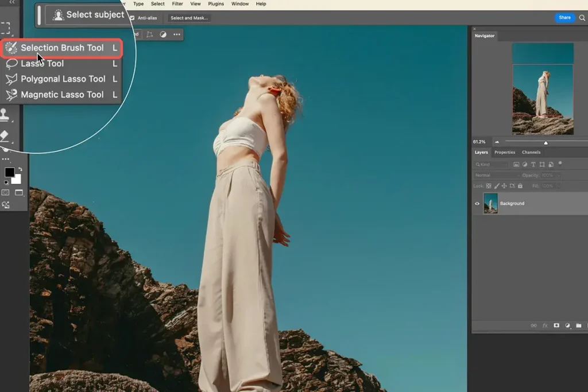Image resolution: width=588 pixels, height=392 pixels.
Task: Choose the Magnetic Lasso Tool
Action: [x=62, y=95]
